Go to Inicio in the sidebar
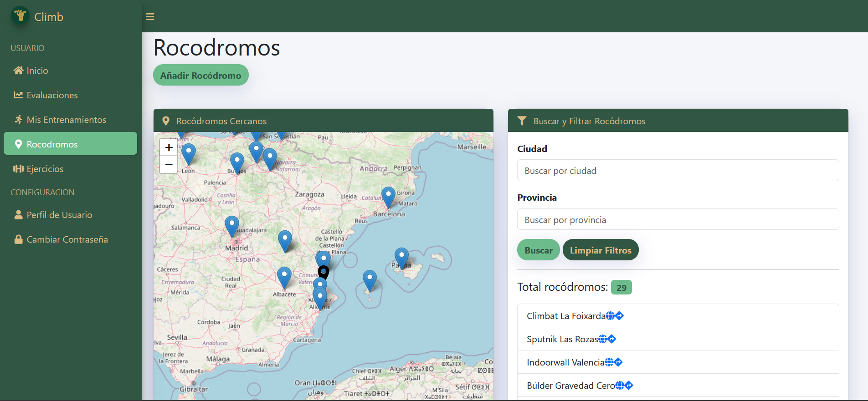 pyautogui.click(x=37, y=71)
